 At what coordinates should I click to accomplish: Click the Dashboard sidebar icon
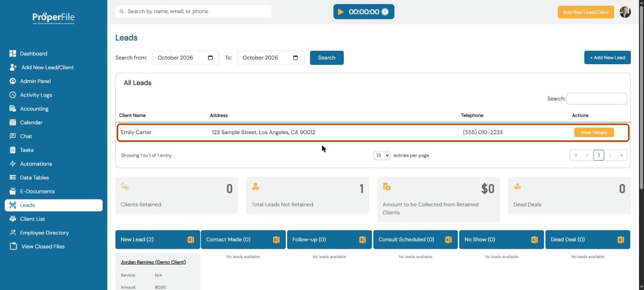[x=13, y=53]
